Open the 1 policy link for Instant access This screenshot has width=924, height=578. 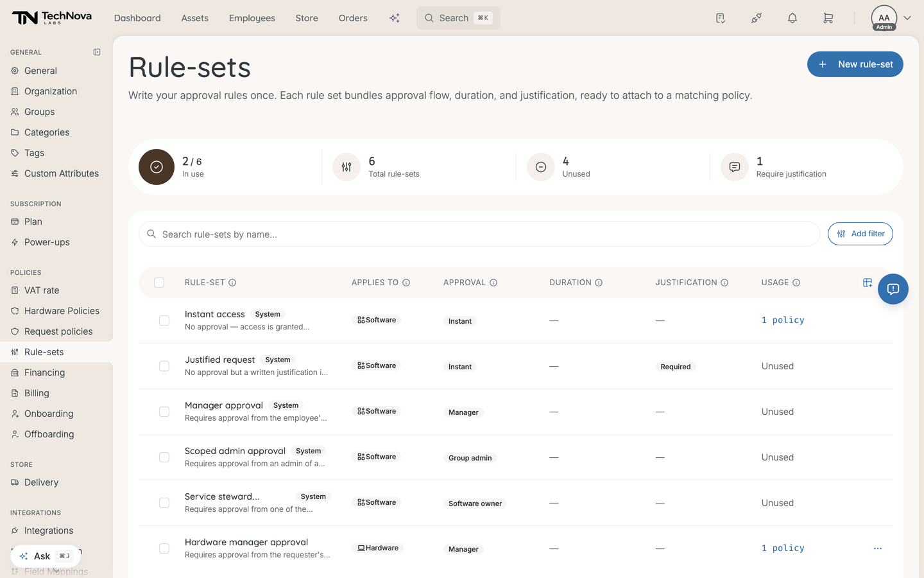point(783,320)
